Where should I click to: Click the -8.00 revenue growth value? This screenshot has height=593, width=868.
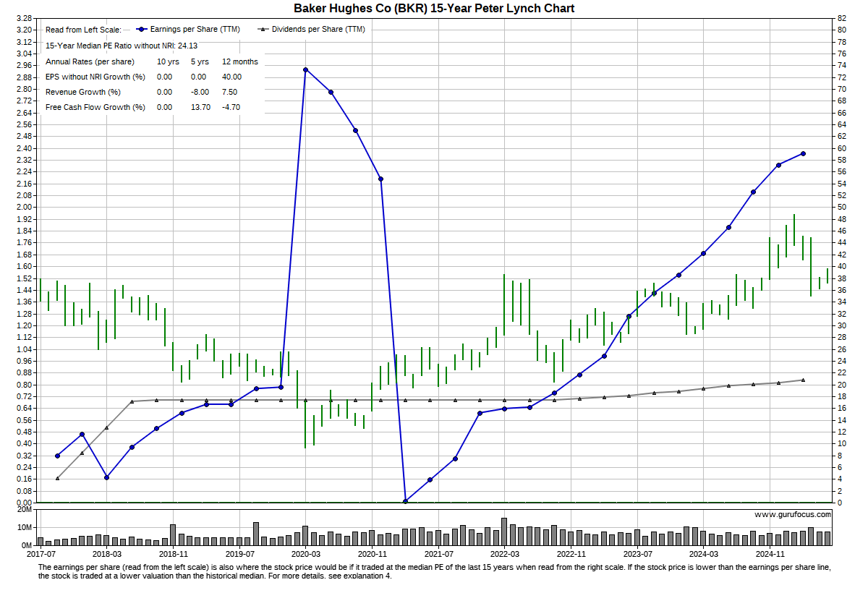pos(200,92)
